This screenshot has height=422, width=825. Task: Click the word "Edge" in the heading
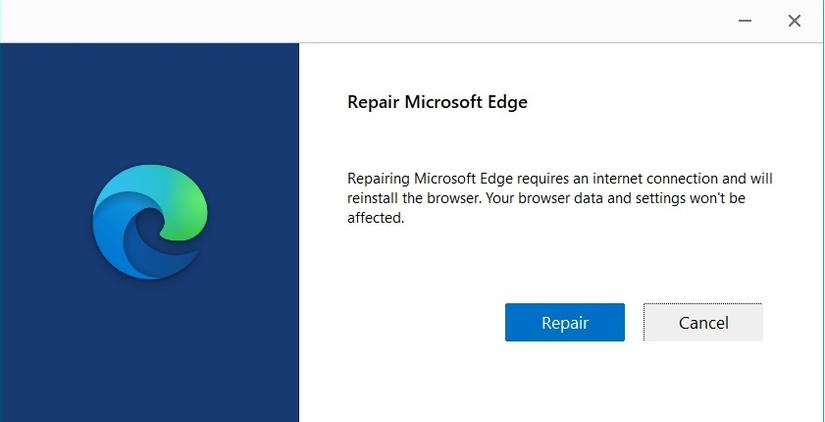tap(507, 102)
